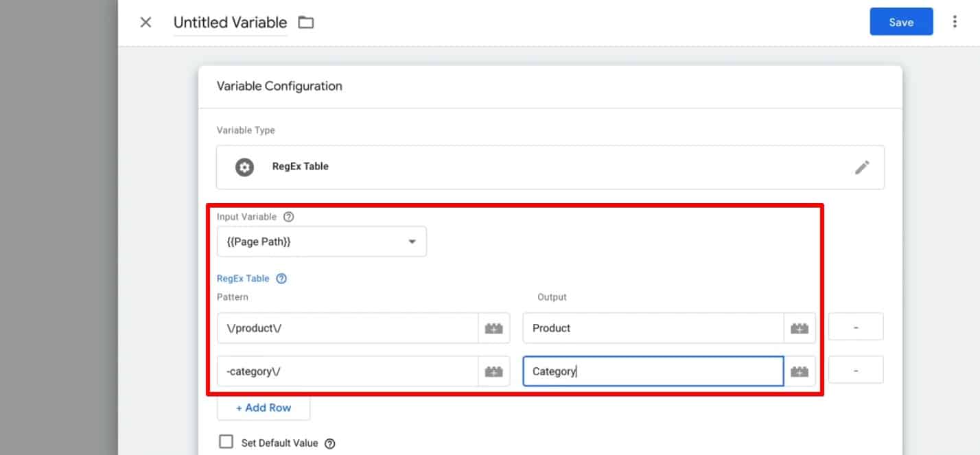The width and height of the screenshot is (980, 455).
Task: Open the three-dot overflow menu
Action: click(955, 22)
